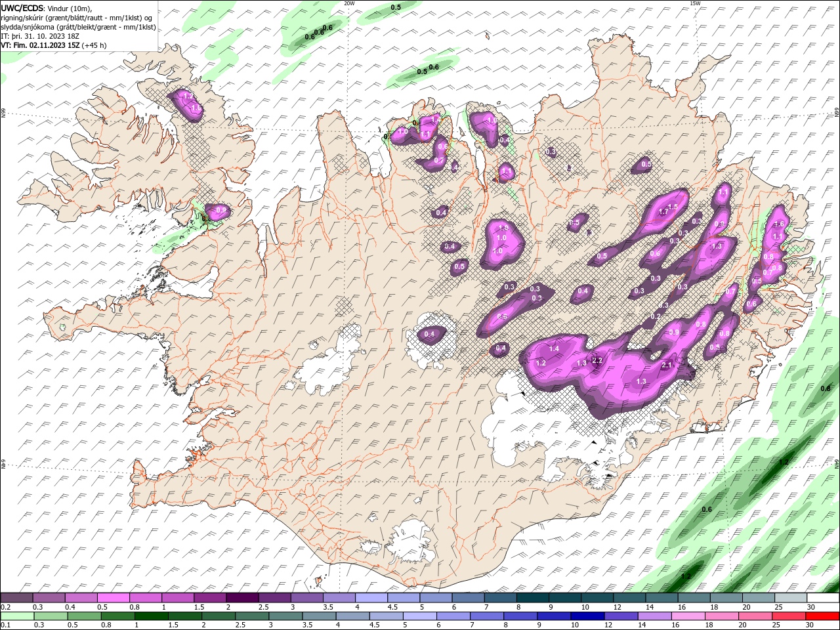Click the valid time 'VT: Fim. 02.11.2023 15Z (+45 h)'
Screen dimensions: 840x630
click(54, 45)
